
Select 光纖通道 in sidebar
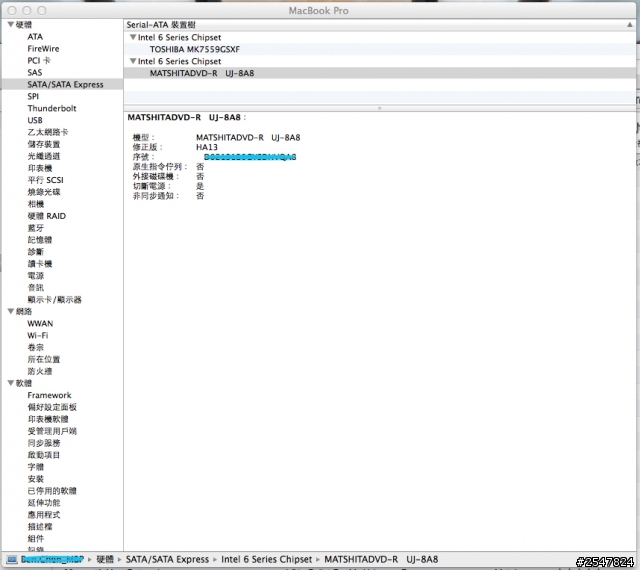pyautogui.click(x=44, y=156)
